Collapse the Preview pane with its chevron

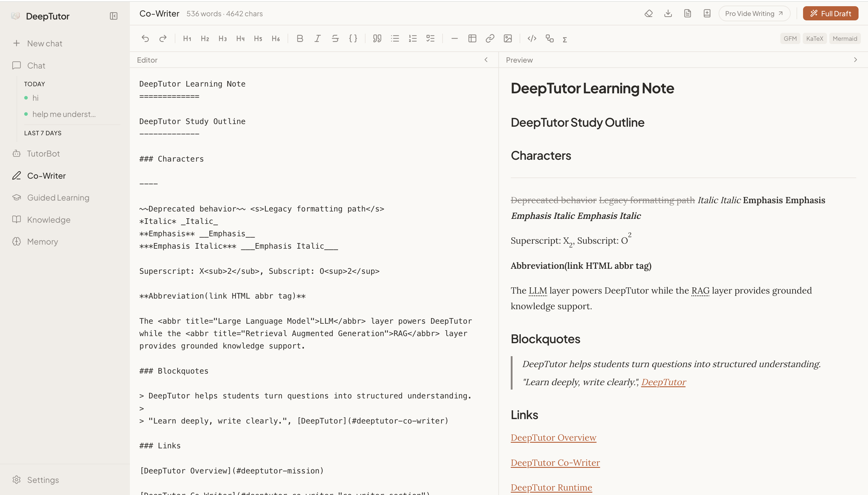(855, 59)
